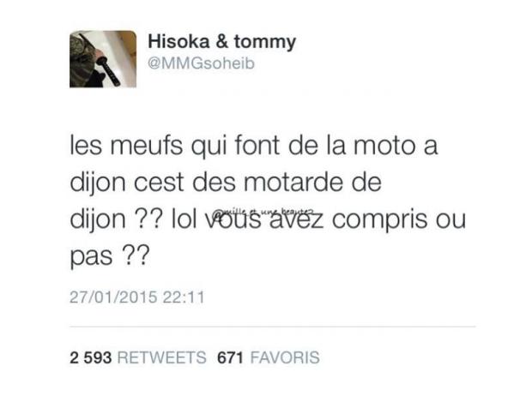Click the time "22:11" in the timestamp
Viewport: 532px width, 420px height.
tap(184, 297)
